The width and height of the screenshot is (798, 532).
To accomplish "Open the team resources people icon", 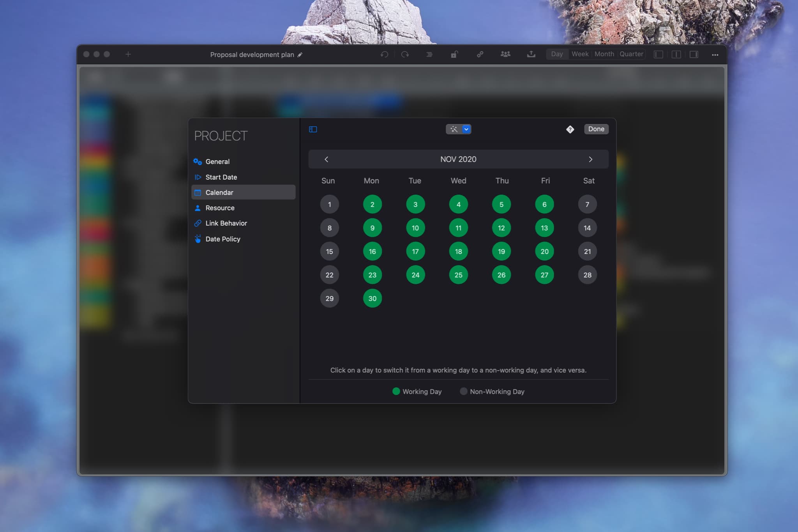I will pyautogui.click(x=505, y=55).
